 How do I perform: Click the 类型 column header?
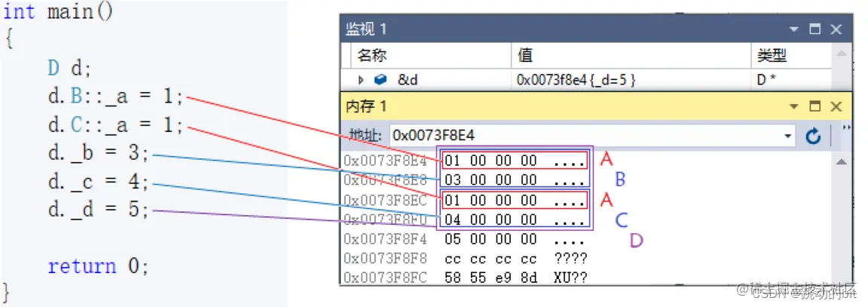[792, 55]
